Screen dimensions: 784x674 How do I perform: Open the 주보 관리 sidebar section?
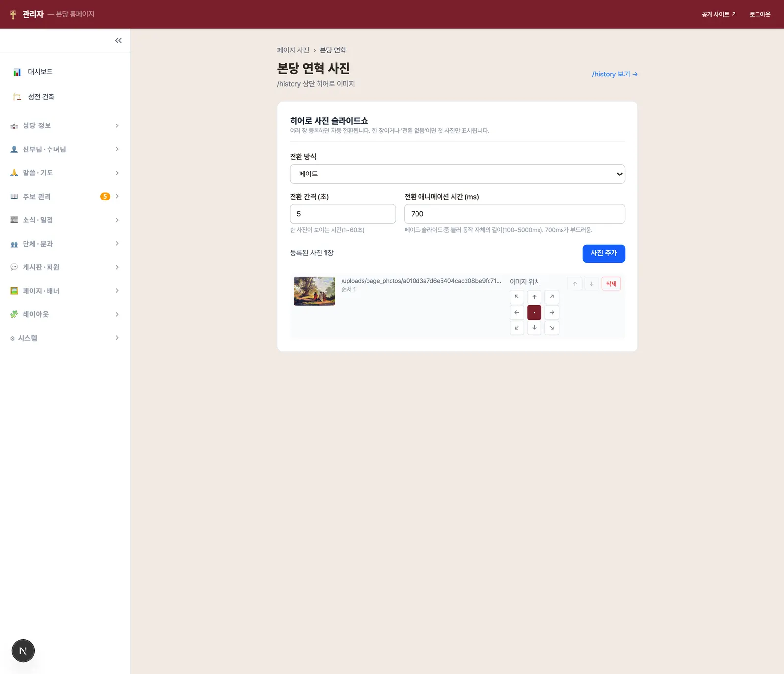tap(65, 197)
